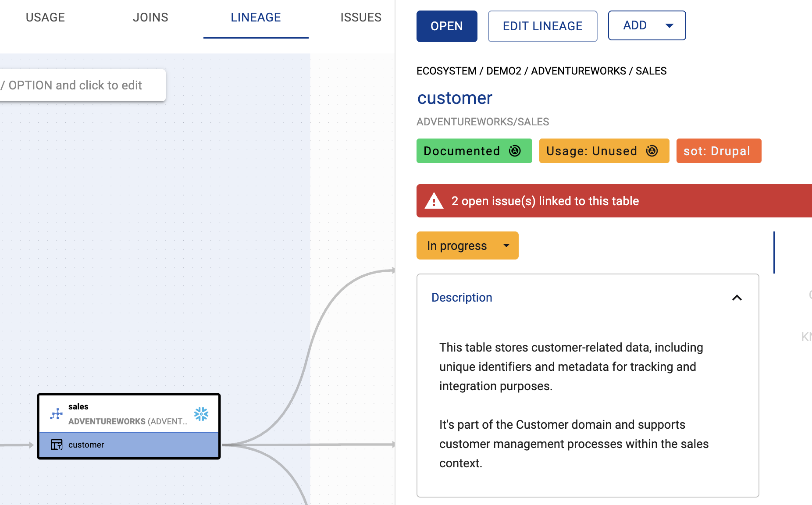Image resolution: width=812 pixels, height=505 pixels.
Task: Switch to the USAGE tab
Action: click(x=45, y=18)
